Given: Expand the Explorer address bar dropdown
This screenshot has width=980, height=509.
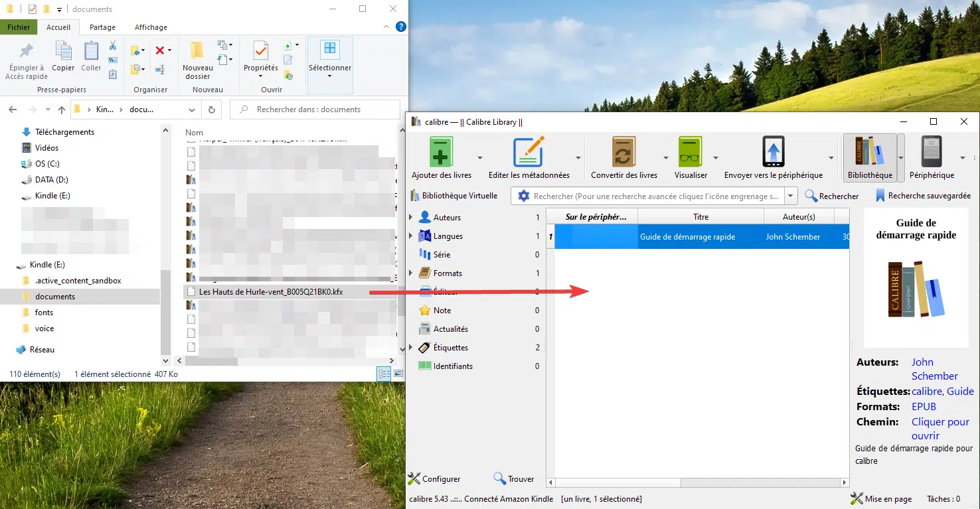Looking at the screenshot, I should click(192, 109).
